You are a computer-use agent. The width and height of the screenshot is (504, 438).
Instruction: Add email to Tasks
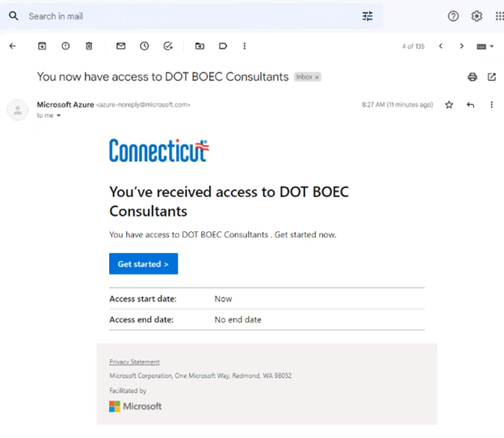tap(168, 46)
